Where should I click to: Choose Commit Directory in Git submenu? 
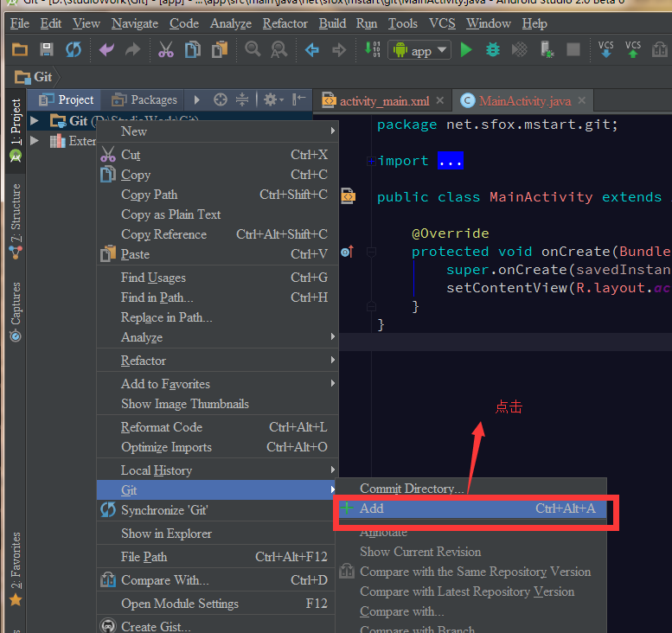click(470, 489)
